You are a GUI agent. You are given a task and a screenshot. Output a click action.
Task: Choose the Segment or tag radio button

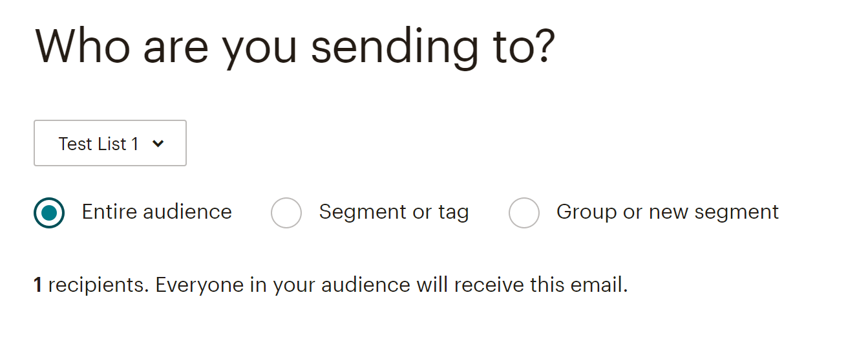[x=286, y=213]
